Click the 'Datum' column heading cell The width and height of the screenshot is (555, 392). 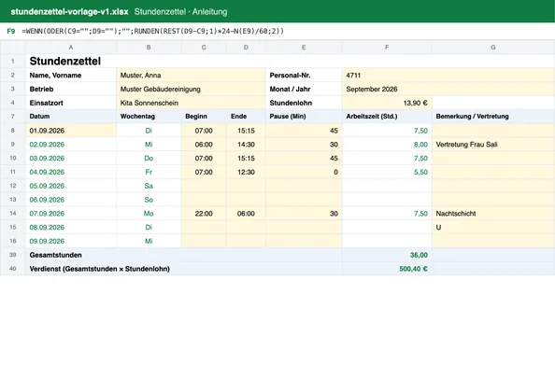tap(71, 117)
